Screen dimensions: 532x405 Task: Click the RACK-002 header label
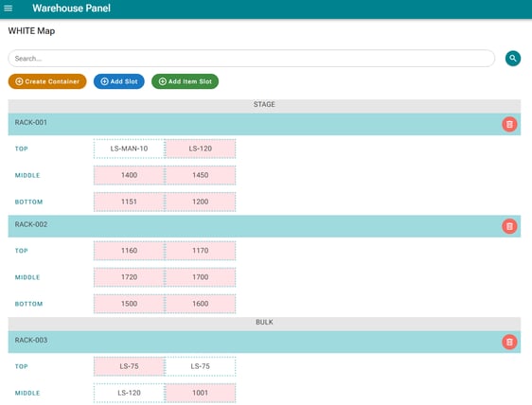(31, 224)
